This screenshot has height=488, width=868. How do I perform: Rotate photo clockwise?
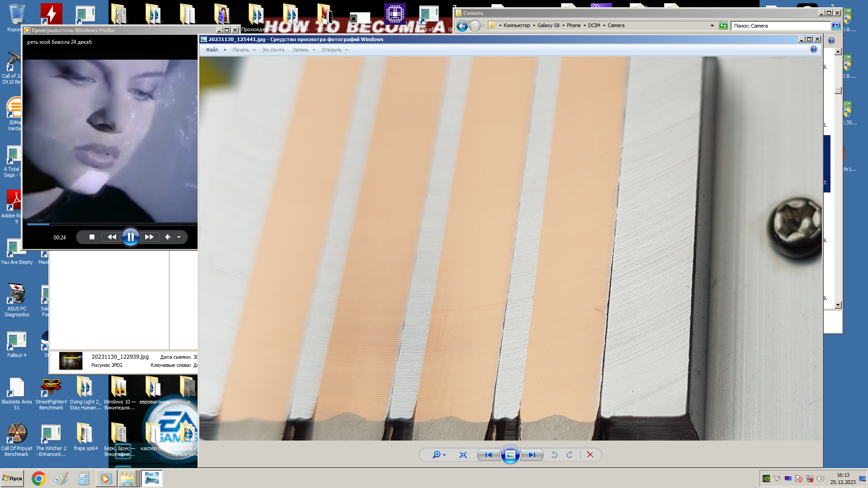pos(570,455)
